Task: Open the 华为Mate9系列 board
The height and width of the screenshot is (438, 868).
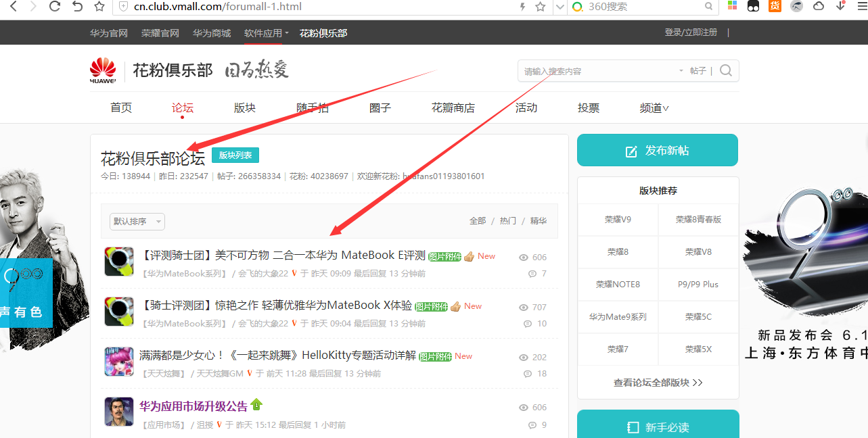Action: tap(618, 317)
